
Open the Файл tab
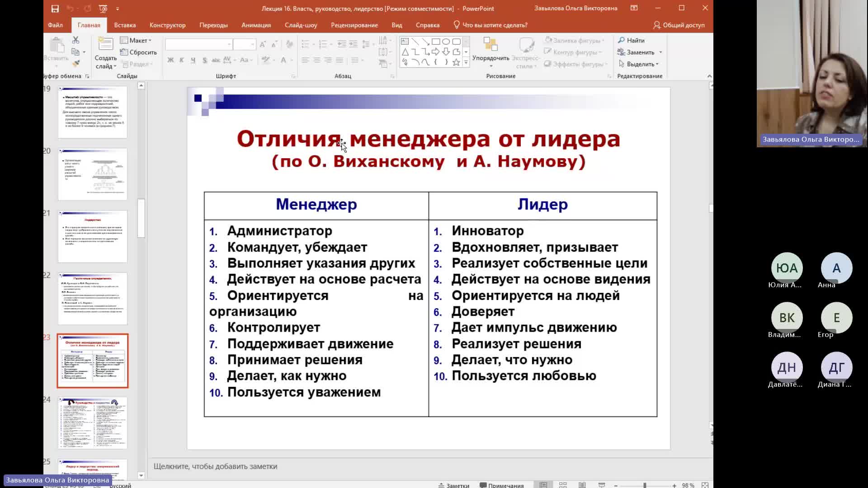click(x=55, y=25)
